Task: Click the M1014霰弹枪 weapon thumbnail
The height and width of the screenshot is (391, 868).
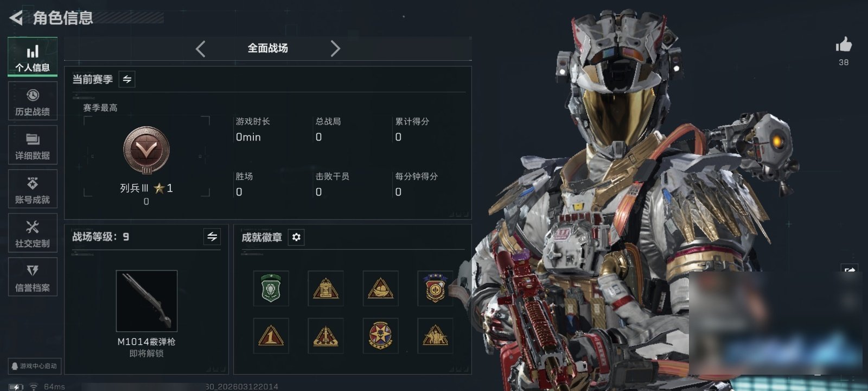Action: coord(146,301)
